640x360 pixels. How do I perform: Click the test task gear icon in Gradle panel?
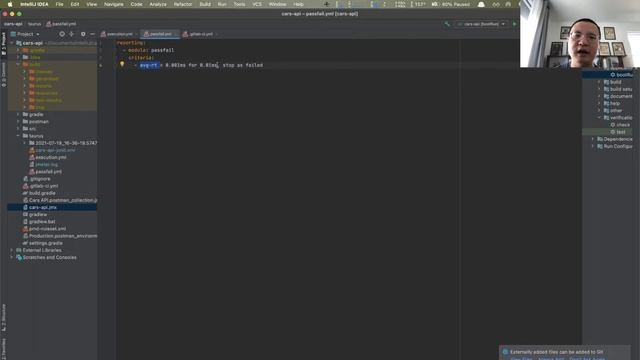point(613,132)
